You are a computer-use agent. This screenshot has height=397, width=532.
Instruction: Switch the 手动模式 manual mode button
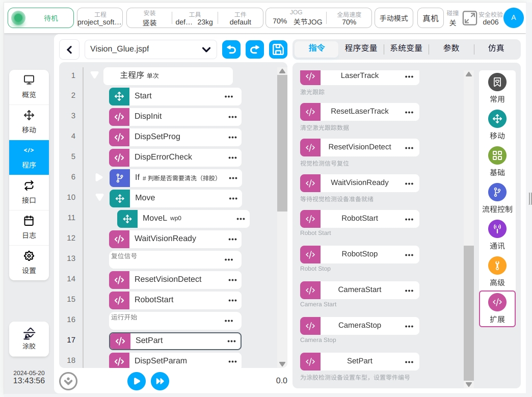(x=394, y=18)
